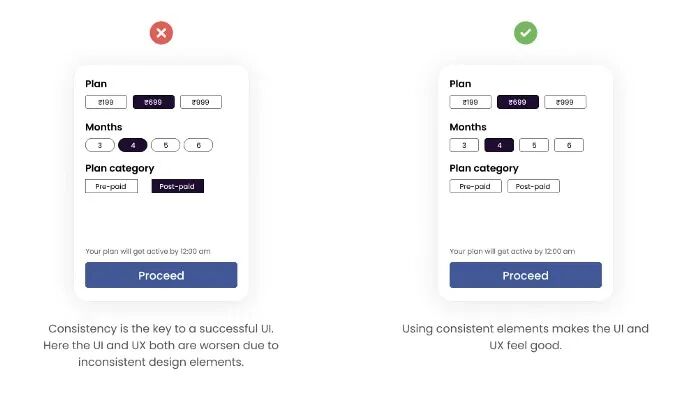Select the dark square 4 months option in the right card
Image resolution: width=700 pixels, height=402 pixels.
click(x=499, y=145)
